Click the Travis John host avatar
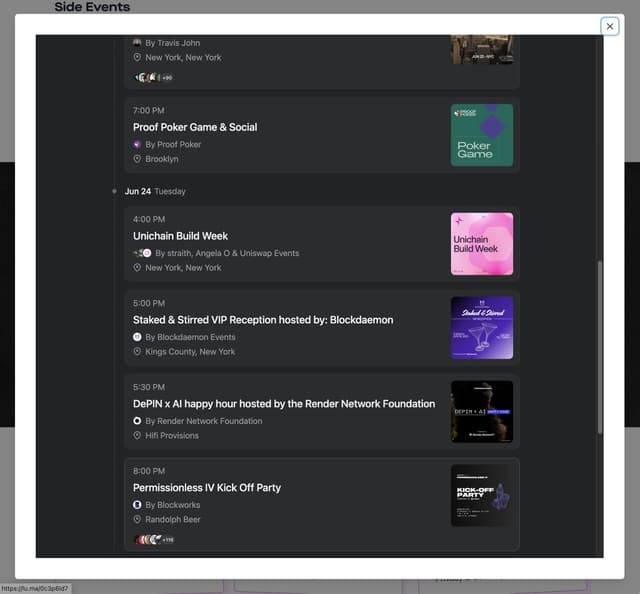This screenshot has height=594, width=640. [x=137, y=43]
